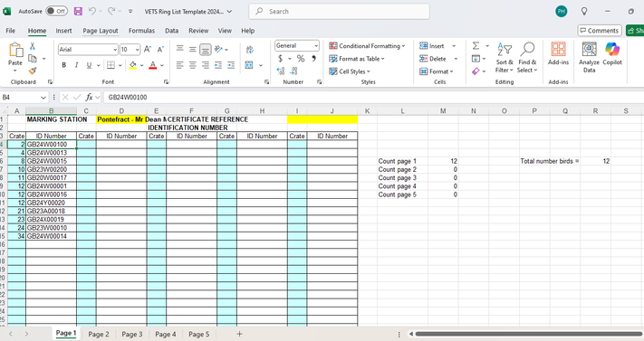This screenshot has height=341, width=644.
Task: Decrease decimal places
Action: click(x=293, y=71)
